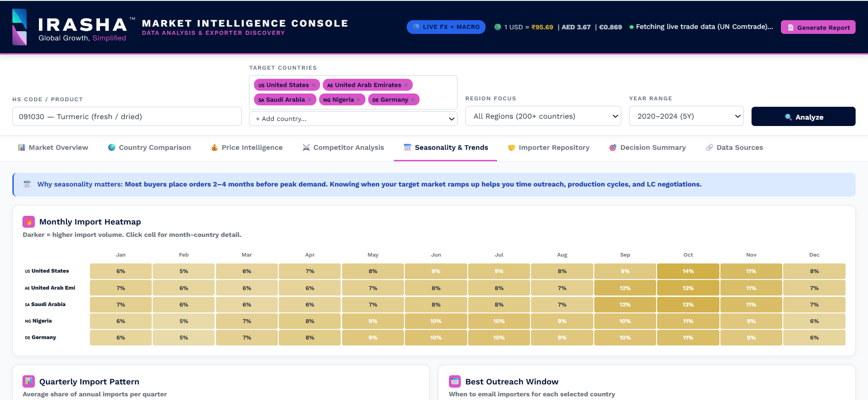Remove the United States country tag

(314, 85)
